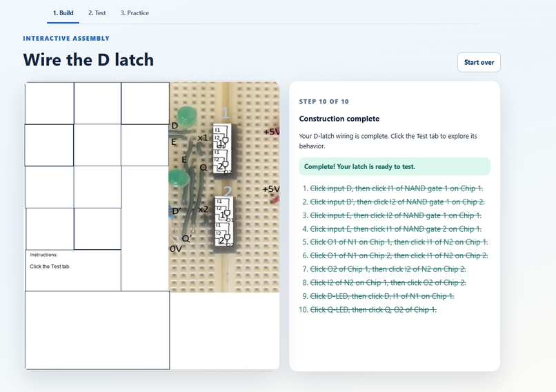Switch to the 2. Test tab
The height and width of the screenshot is (392, 556).
tap(97, 13)
